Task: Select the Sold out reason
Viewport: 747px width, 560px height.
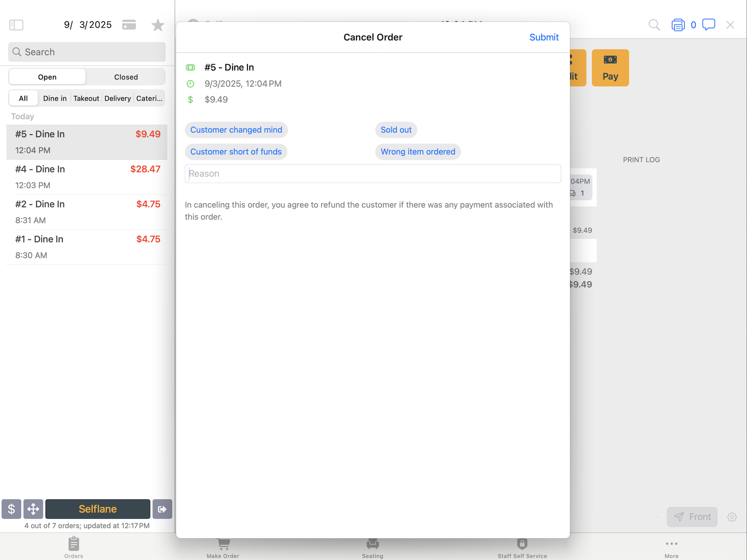Action: click(x=396, y=130)
